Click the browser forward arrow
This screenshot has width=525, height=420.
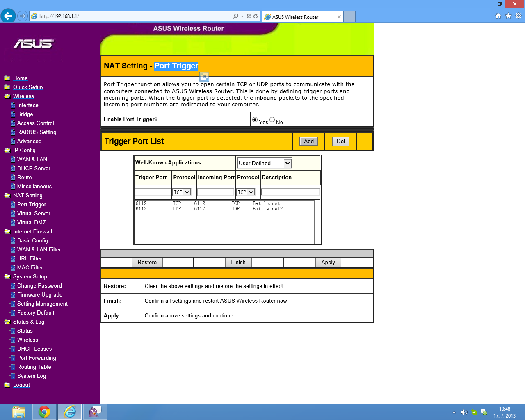(x=23, y=16)
